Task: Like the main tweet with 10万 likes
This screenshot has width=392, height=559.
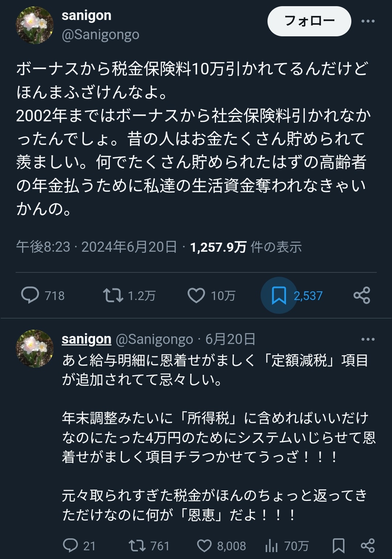Action: click(x=196, y=295)
